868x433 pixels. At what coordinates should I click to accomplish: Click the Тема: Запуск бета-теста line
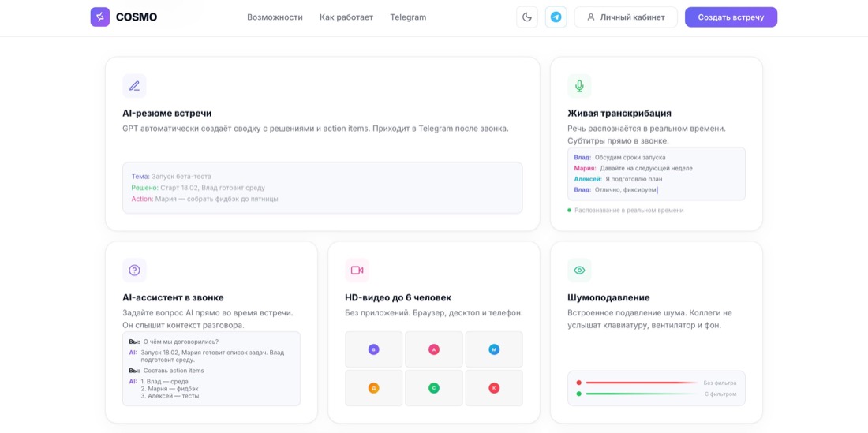tap(171, 177)
